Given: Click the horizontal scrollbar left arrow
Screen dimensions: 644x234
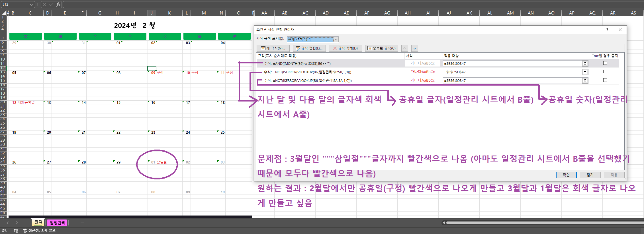Looking at the screenshot, I should pos(443,223).
